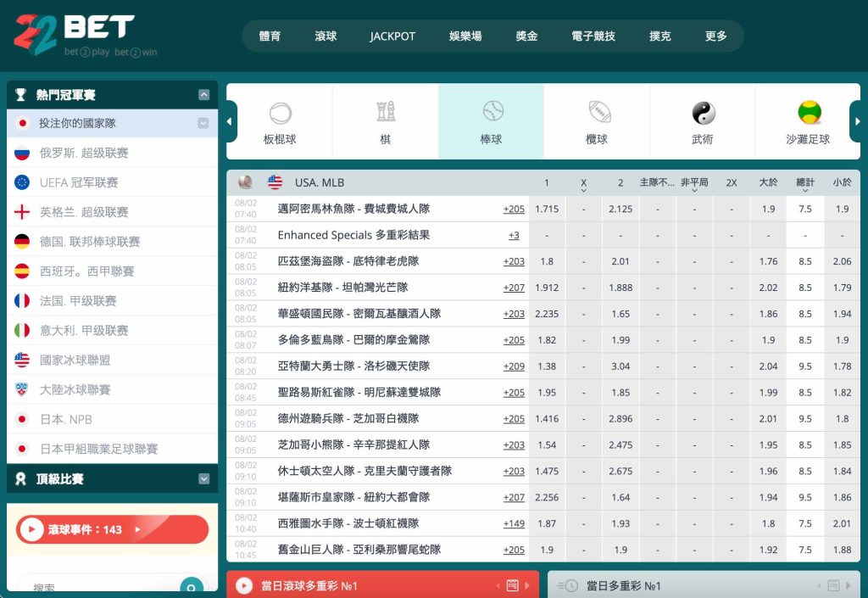Viewport: 868px width, 598px height.
Task: Click the USA flag in the MLB header
Action: pos(275,182)
